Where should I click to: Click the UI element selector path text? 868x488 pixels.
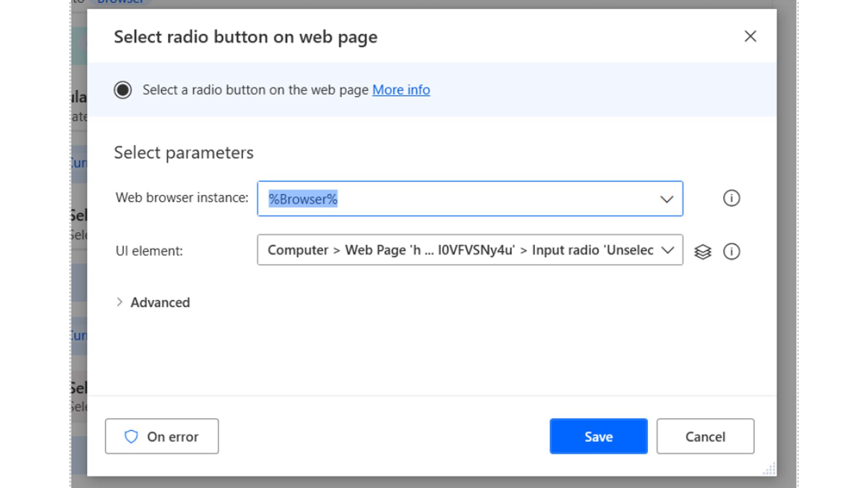click(460, 250)
